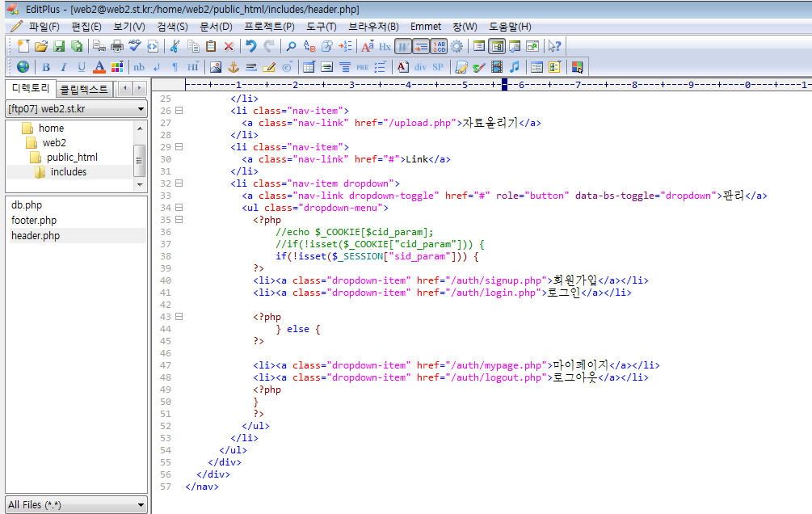The width and height of the screenshot is (812, 514).
Task: Toggle word wrap W button
Action: click(403, 46)
